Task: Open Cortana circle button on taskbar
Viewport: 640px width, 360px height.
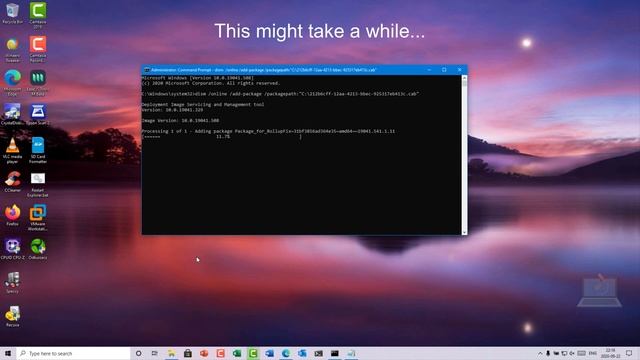Action: [x=138, y=353]
